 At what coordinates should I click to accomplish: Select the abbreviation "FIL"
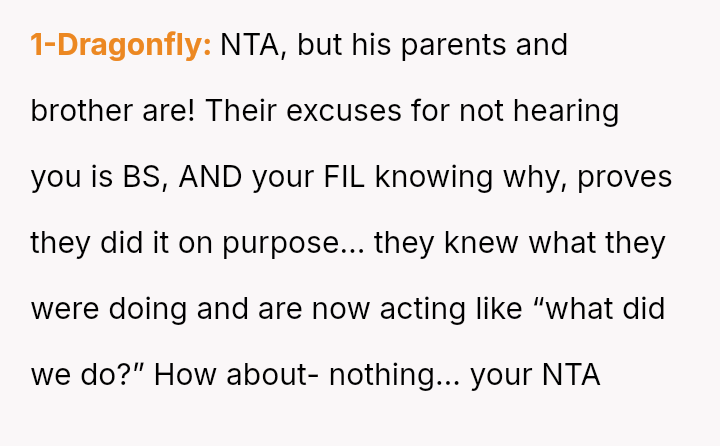click(344, 177)
